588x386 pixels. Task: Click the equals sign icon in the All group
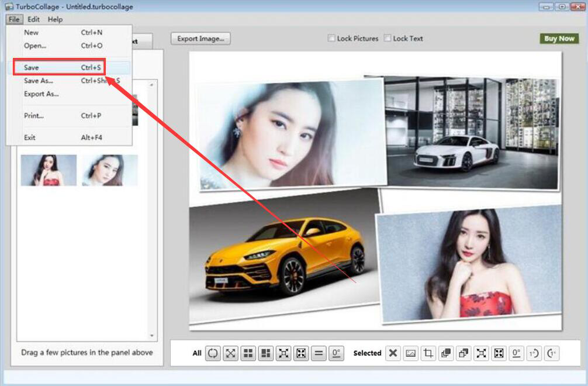click(319, 353)
